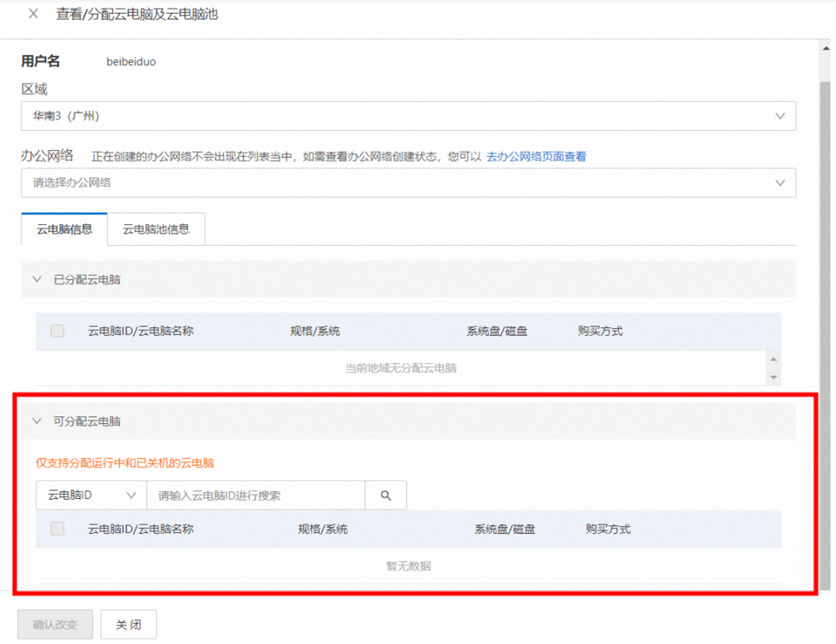Open the 云电脑ID search type dropdown
This screenshot has width=836, height=644.
tap(92, 495)
